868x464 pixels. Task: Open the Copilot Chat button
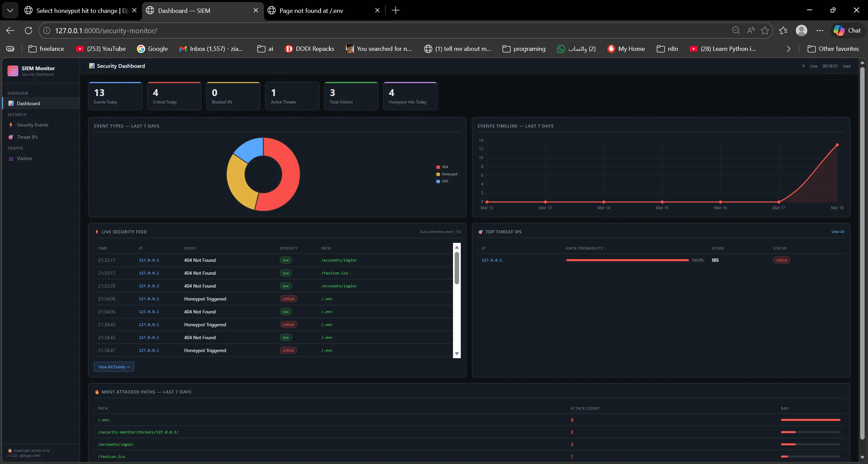pyautogui.click(x=848, y=31)
